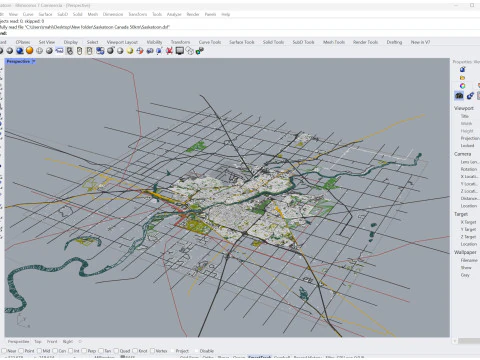Click the green and dark cubes icon
Image resolution: width=480 pixels, height=360 pixels.
pos(200,51)
